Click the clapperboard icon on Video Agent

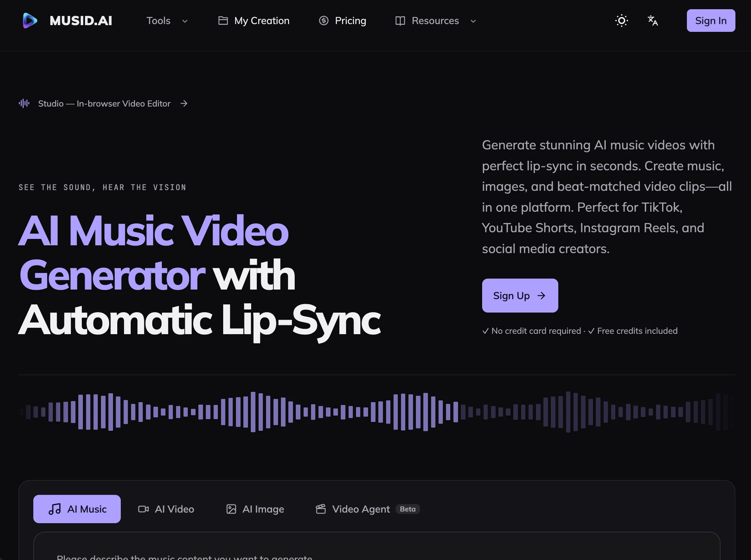(x=321, y=509)
